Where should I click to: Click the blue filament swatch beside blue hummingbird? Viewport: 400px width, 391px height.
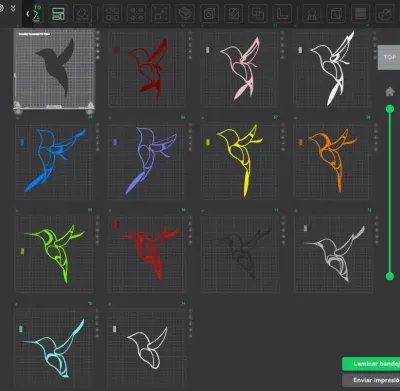(x=22, y=142)
